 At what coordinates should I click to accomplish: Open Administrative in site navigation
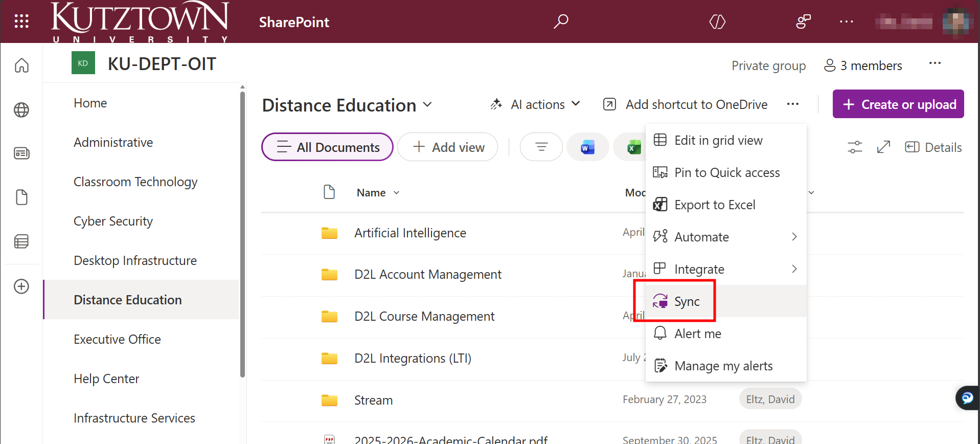(x=113, y=142)
